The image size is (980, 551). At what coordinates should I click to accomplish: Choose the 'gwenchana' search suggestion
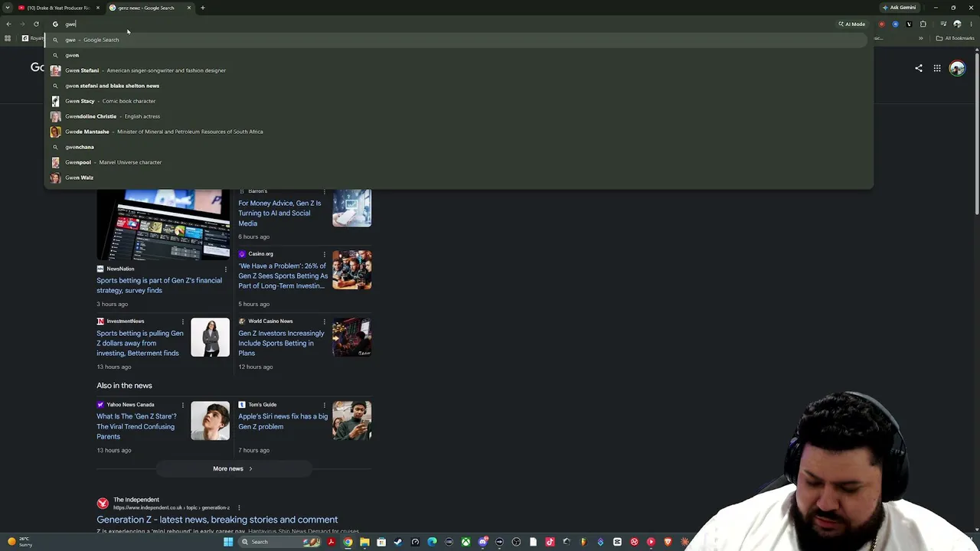458,147
